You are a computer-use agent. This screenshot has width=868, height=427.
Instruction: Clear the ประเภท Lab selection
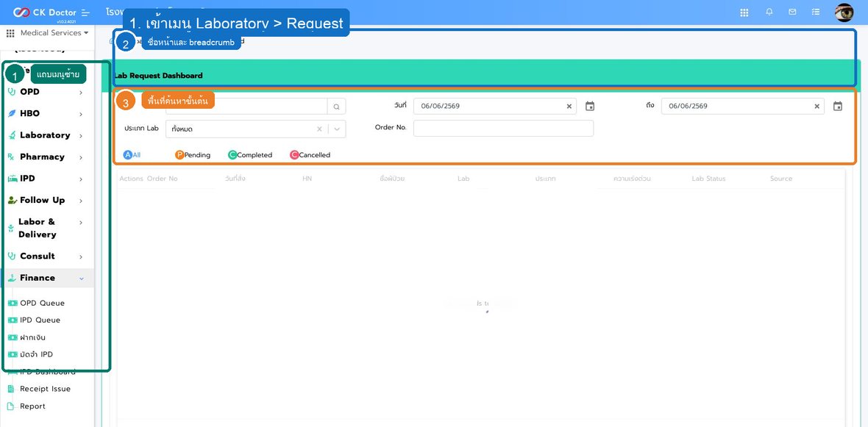pos(319,129)
